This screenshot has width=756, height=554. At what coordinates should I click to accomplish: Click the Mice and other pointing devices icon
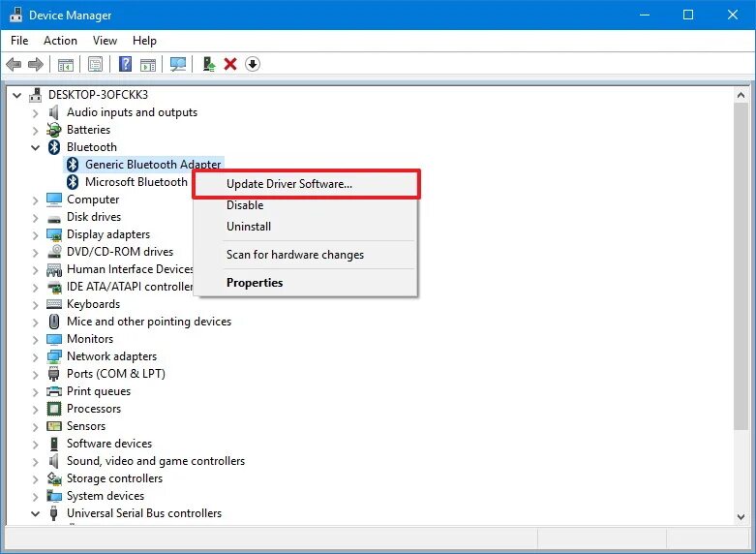click(54, 322)
